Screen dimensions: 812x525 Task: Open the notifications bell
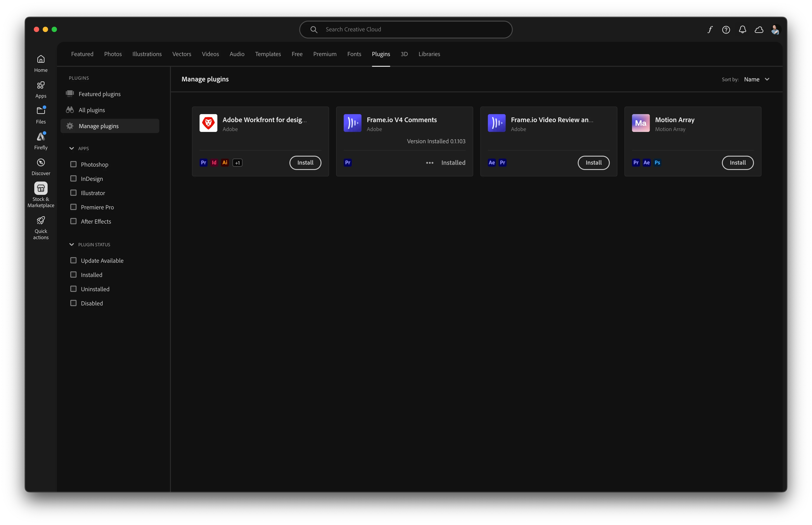742,30
